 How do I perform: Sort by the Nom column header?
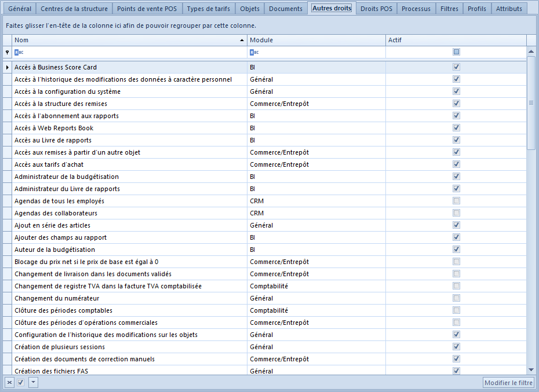coord(129,40)
